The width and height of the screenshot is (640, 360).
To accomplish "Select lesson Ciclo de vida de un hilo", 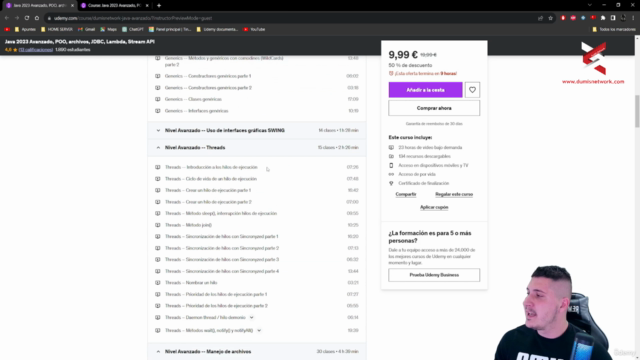I will click(211, 179).
